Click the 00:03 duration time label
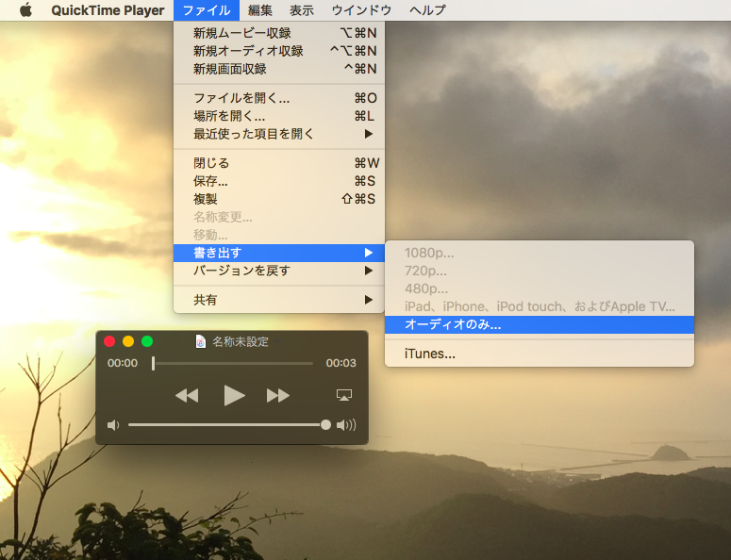Screen dimensions: 731x560 pyautogui.click(x=341, y=363)
